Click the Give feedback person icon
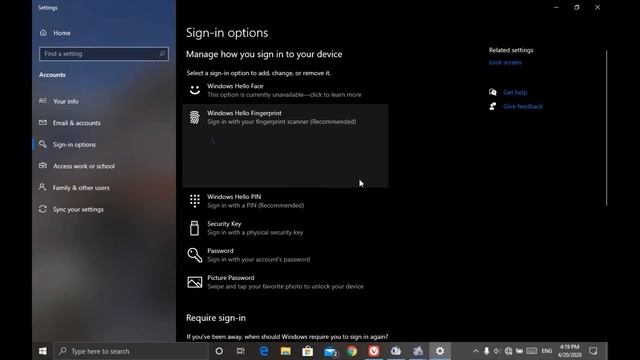640x360 pixels. coord(493,107)
